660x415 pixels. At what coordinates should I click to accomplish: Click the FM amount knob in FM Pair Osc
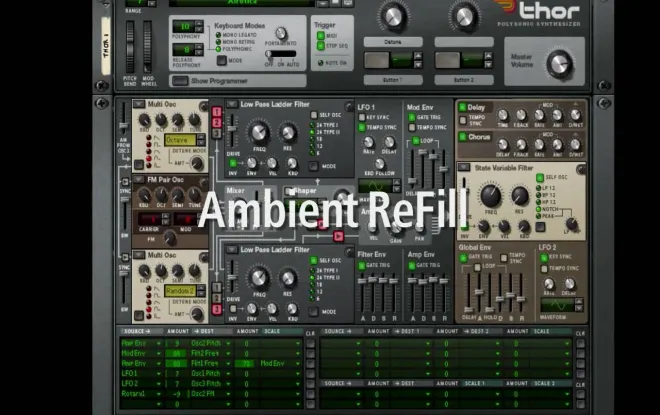pyautogui.click(x=170, y=238)
